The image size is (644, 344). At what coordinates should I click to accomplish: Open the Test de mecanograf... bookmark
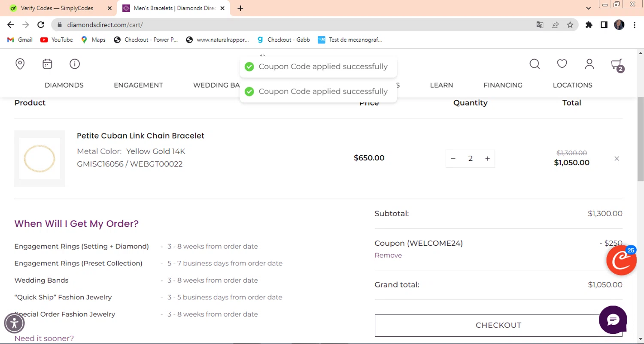click(x=350, y=39)
